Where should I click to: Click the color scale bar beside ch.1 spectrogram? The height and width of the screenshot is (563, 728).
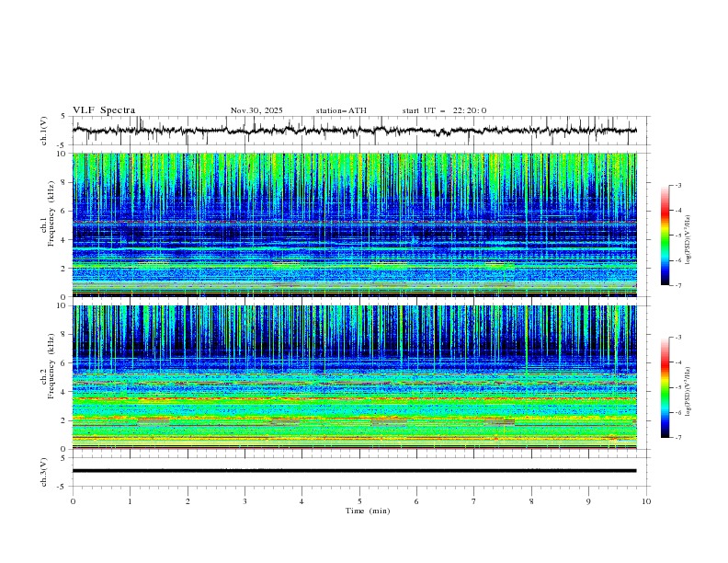[x=665, y=236]
